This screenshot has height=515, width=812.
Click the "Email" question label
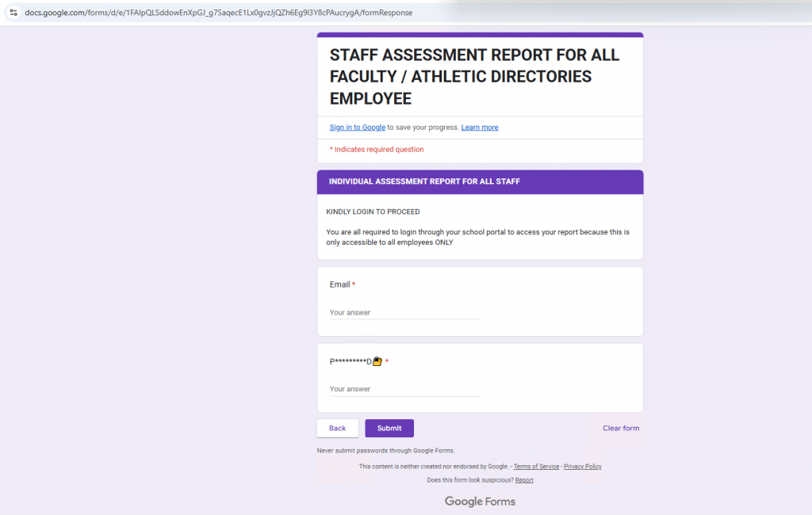(339, 284)
